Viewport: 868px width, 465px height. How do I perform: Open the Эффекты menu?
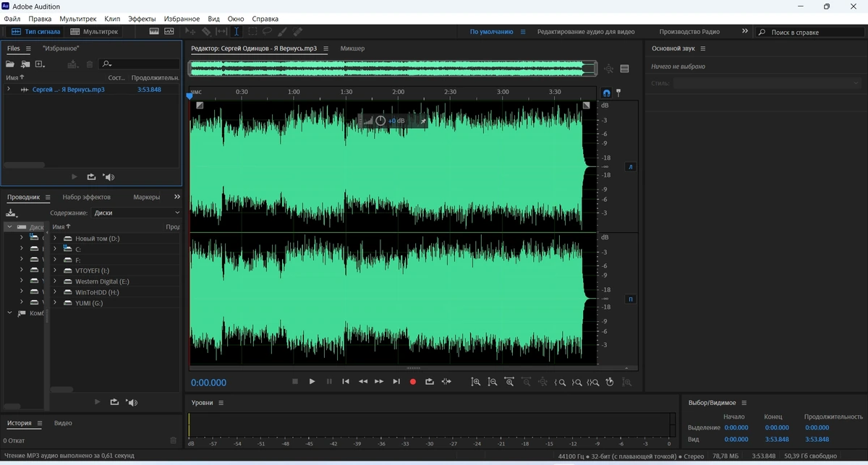142,19
